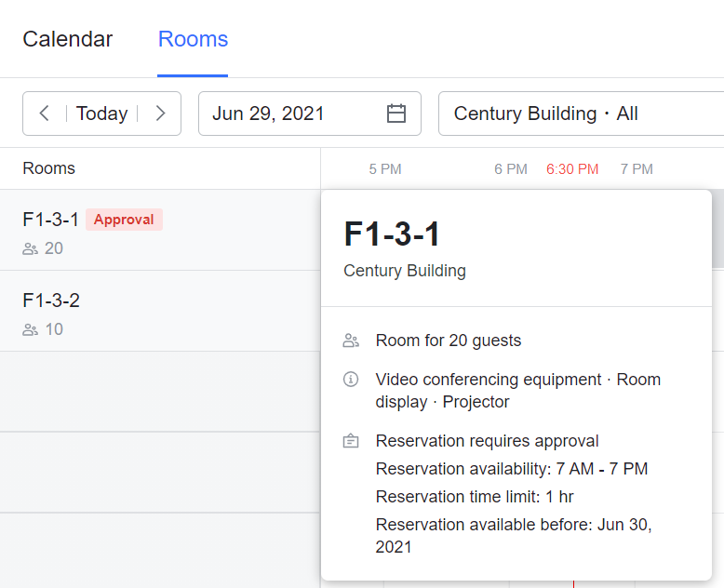
Task: Select the Rooms tab
Action: [193, 39]
